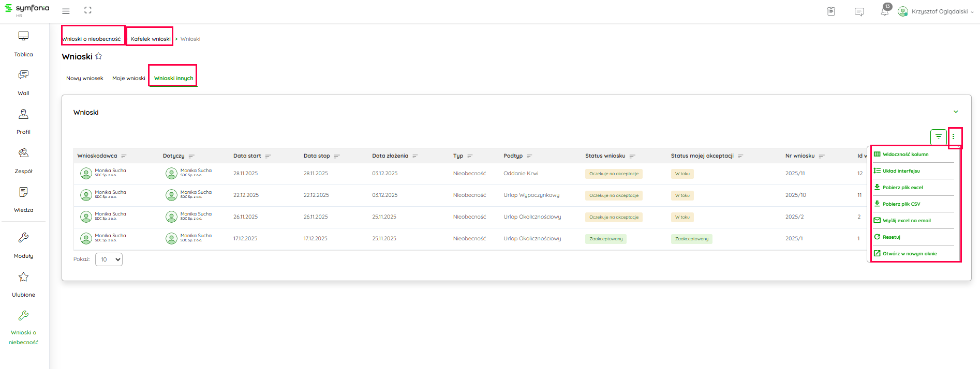980x369 pixels.
Task: Open Wiedza knowledge base icon
Action: (x=23, y=192)
